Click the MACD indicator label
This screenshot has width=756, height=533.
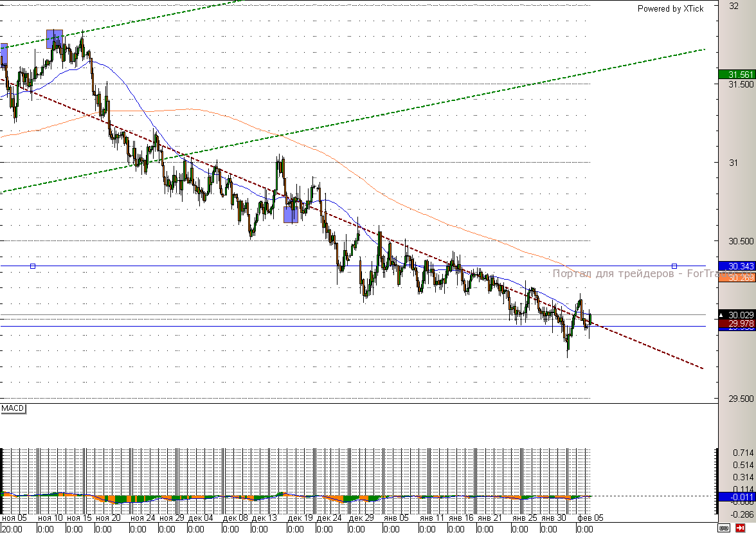click(13, 408)
